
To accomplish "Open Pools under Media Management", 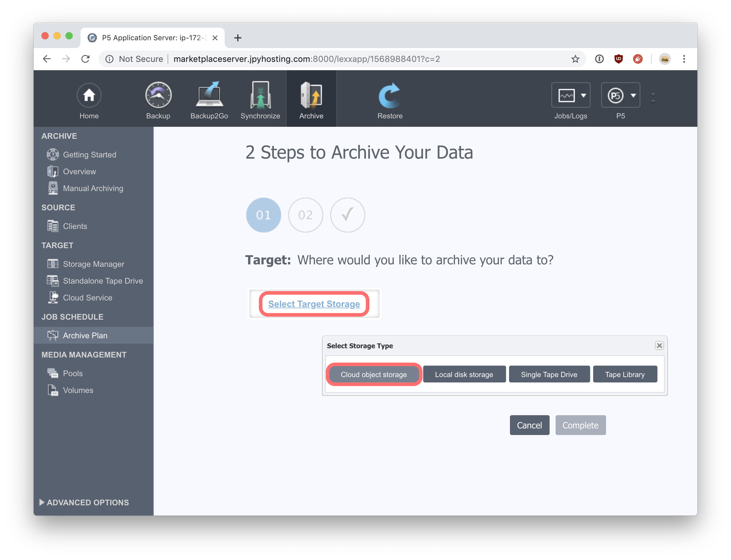I will point(73,373).
